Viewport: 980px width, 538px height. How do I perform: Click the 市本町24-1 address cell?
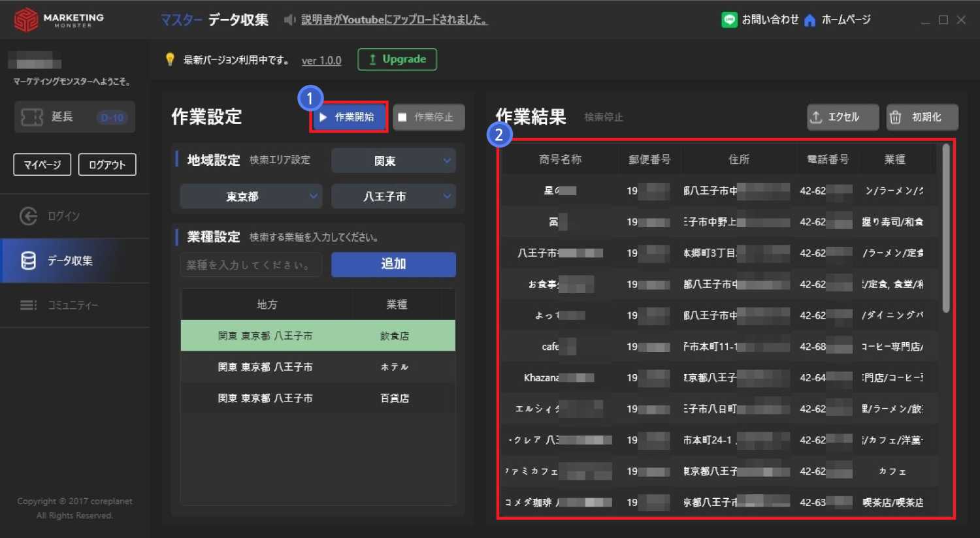[738, 440]
